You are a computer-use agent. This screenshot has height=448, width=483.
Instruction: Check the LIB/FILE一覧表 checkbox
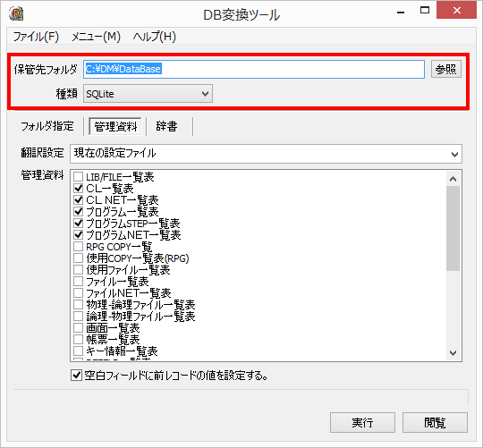78,177
